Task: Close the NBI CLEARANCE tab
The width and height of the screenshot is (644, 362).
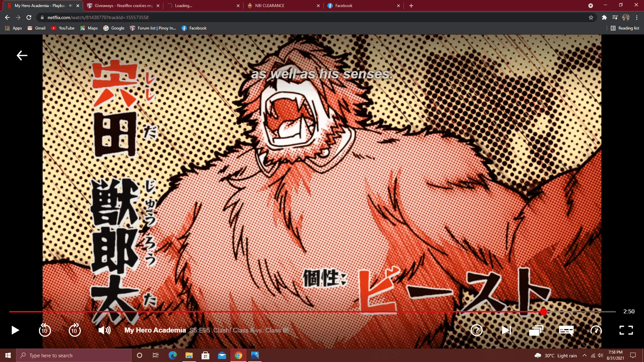Action: 318,6
